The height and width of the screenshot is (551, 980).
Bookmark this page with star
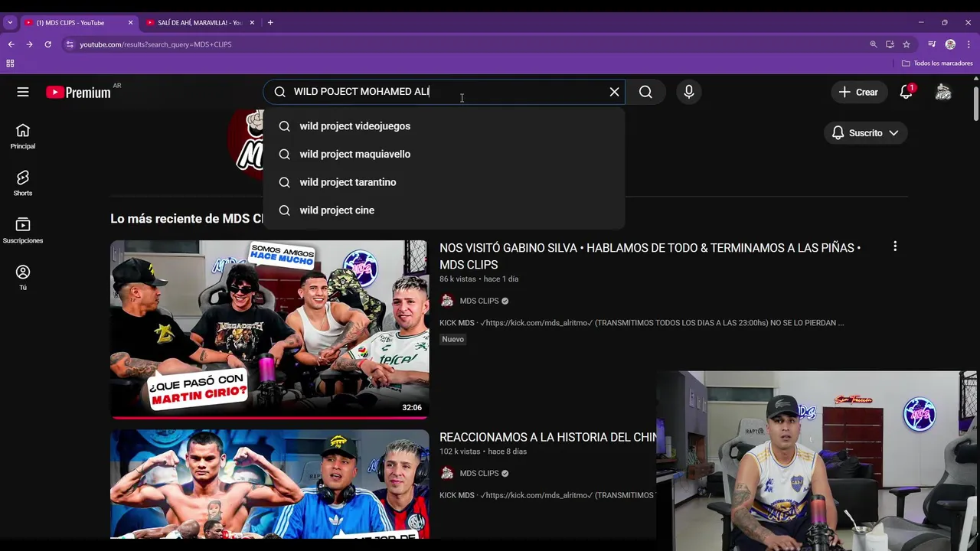[x=906, y=44]
